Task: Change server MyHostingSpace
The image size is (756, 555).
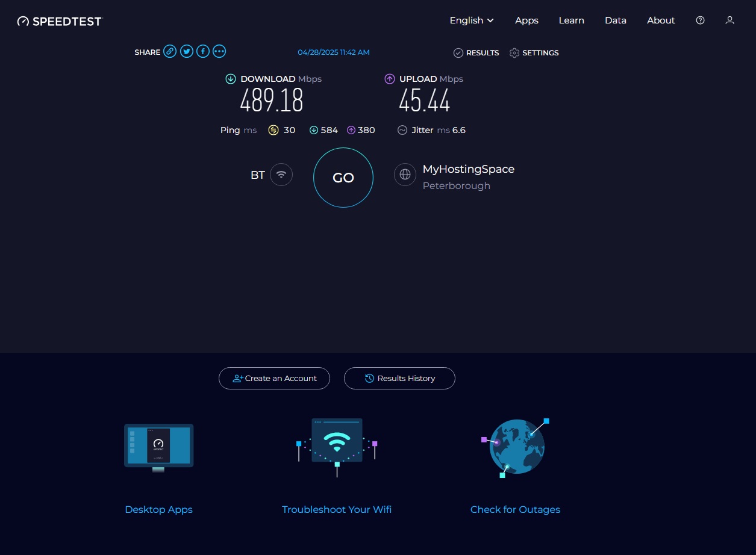Action: pos(469,169)
